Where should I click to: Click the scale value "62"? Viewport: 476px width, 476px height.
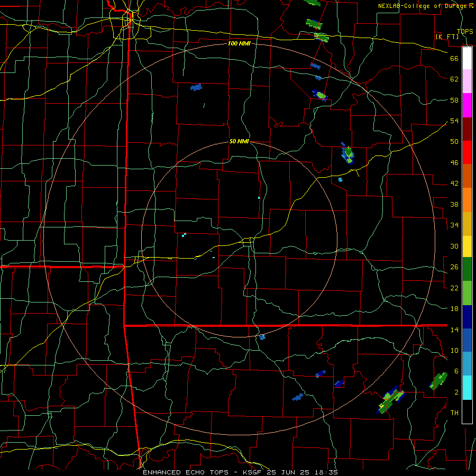point(454,79)
